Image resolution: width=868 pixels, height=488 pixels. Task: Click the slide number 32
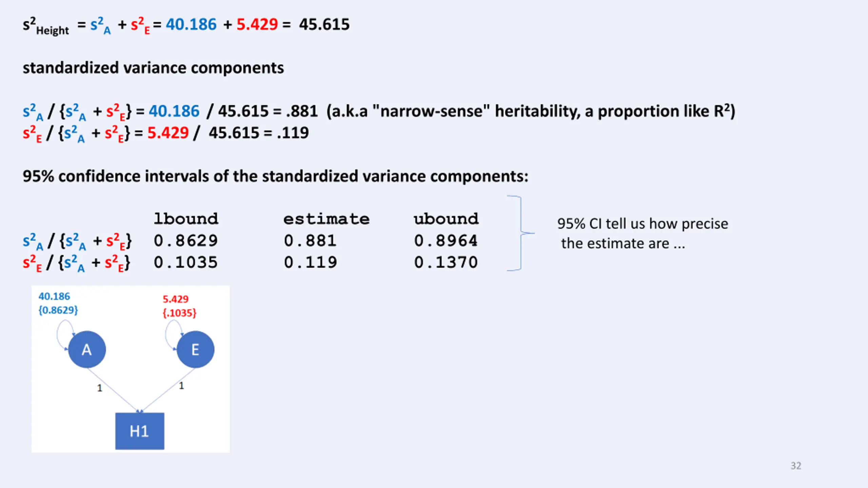tap(796, 466)
